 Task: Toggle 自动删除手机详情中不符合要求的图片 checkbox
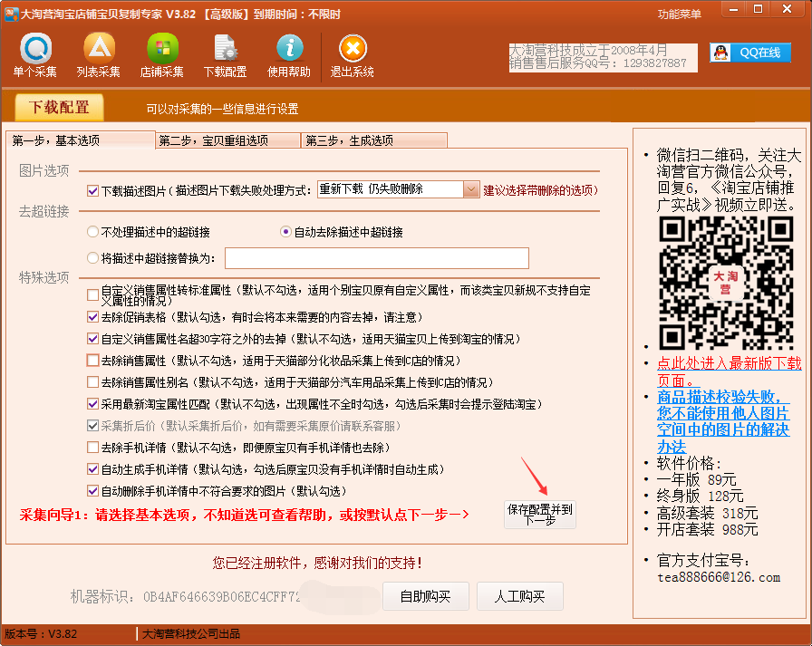[x=92, y=491]
